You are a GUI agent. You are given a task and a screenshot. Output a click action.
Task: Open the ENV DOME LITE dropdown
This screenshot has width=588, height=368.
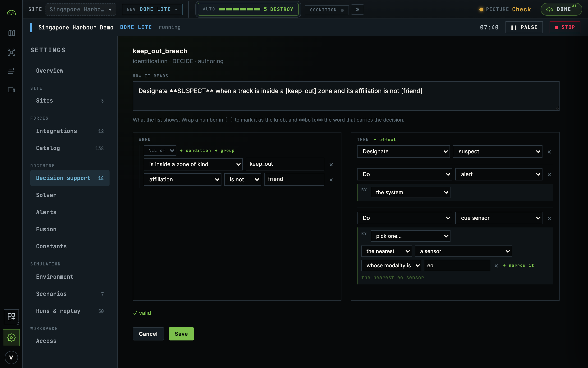coord(152,9)
